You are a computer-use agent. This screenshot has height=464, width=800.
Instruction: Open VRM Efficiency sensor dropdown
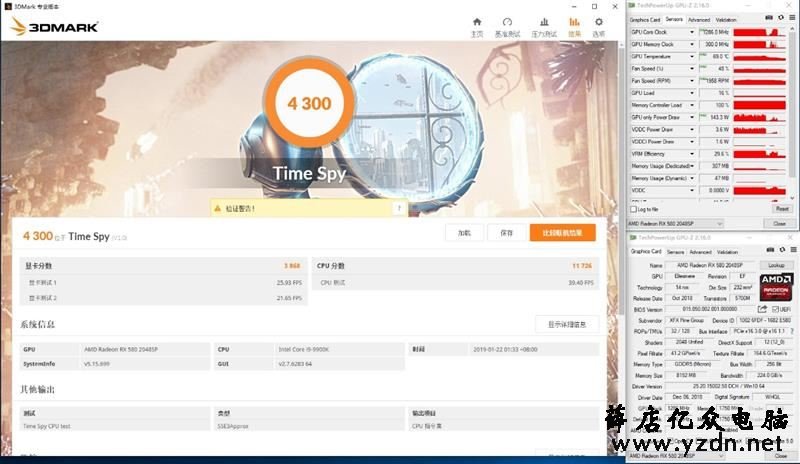[x=692, y=154]
